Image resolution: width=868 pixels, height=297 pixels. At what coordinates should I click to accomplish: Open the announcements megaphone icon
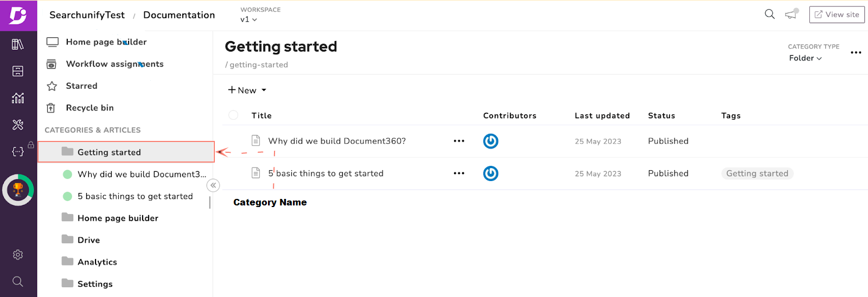tap(791, 15)
